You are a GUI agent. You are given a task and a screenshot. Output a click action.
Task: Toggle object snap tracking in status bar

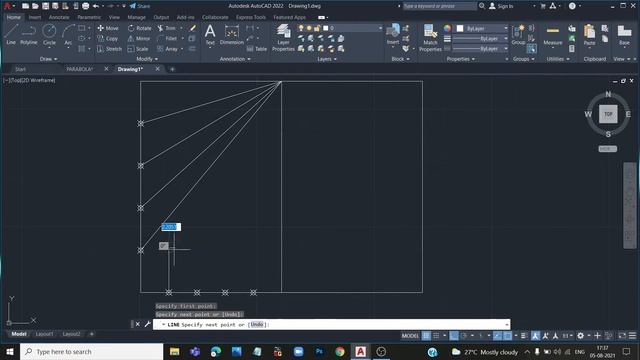pyautogui.click(x=497, y=336)
